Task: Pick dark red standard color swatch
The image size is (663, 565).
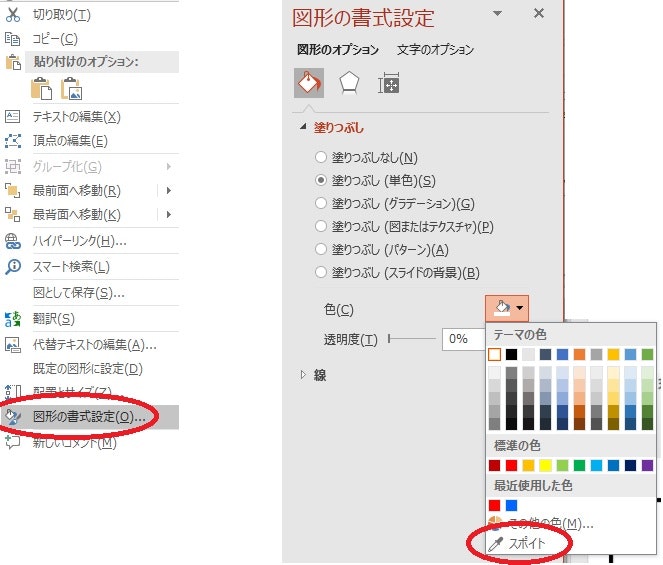Action: pos(494,466)
